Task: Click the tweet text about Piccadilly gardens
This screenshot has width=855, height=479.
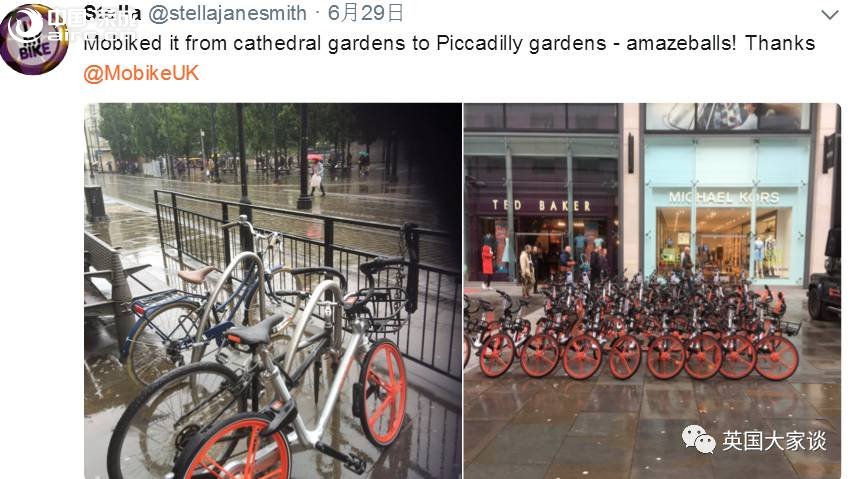Action: pyautogui.click(x=449, y=43)
